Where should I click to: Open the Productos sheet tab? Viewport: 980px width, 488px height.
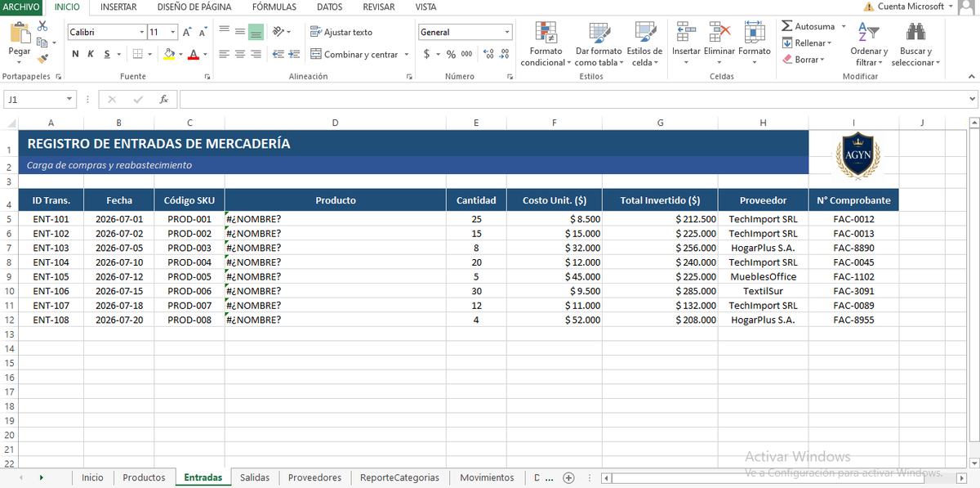144,477
